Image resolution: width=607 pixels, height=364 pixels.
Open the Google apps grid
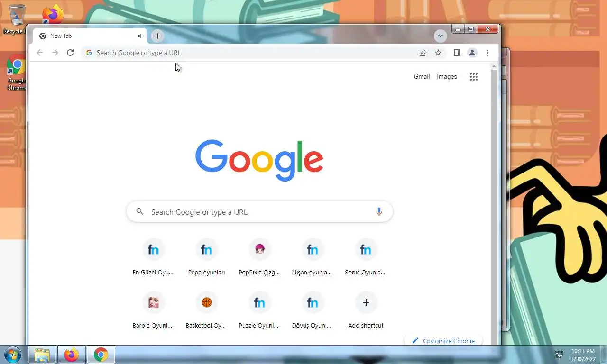473,77
